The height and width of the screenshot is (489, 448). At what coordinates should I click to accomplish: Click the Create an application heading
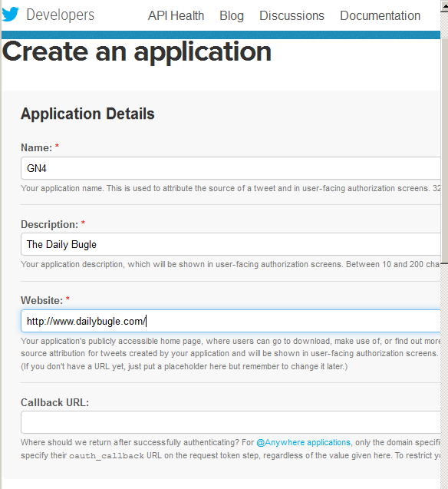[137, 51]
